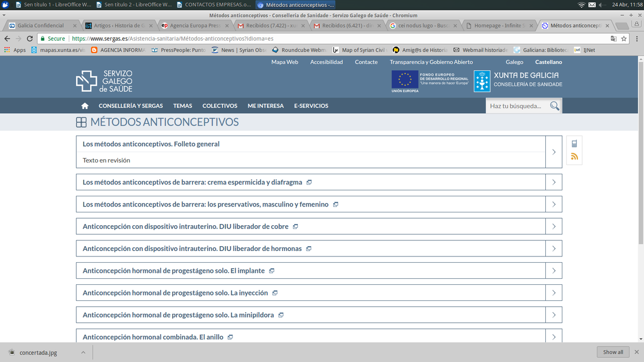Expand the 'Folleto general' row chevron
The width and height of the screenshot is (644, 362).
pos(554,152)
